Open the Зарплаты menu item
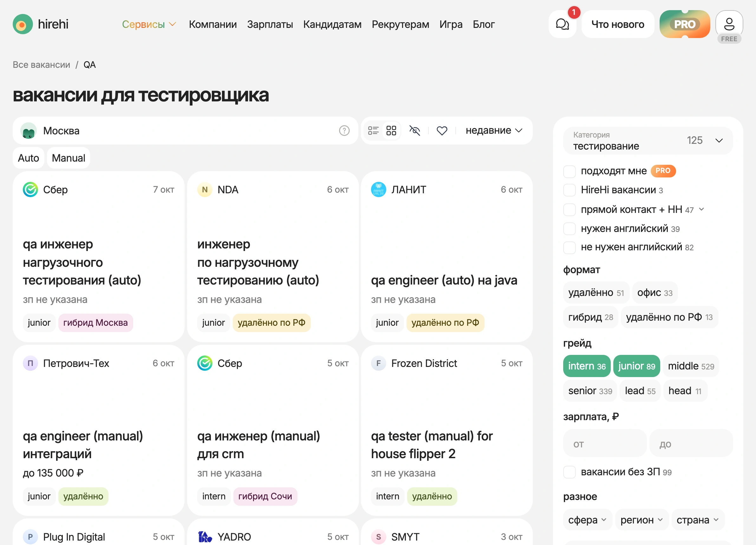756x545 pixels. coord(270,24)
